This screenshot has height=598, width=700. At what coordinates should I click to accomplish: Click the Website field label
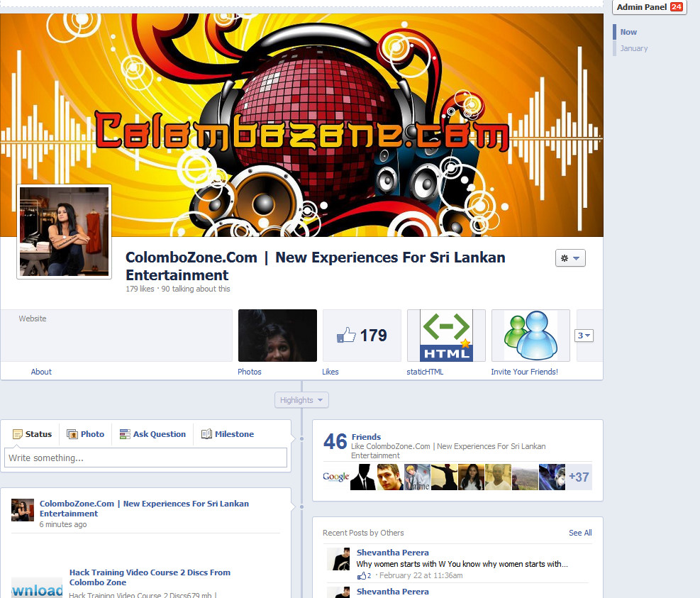(x=33, y=319)
